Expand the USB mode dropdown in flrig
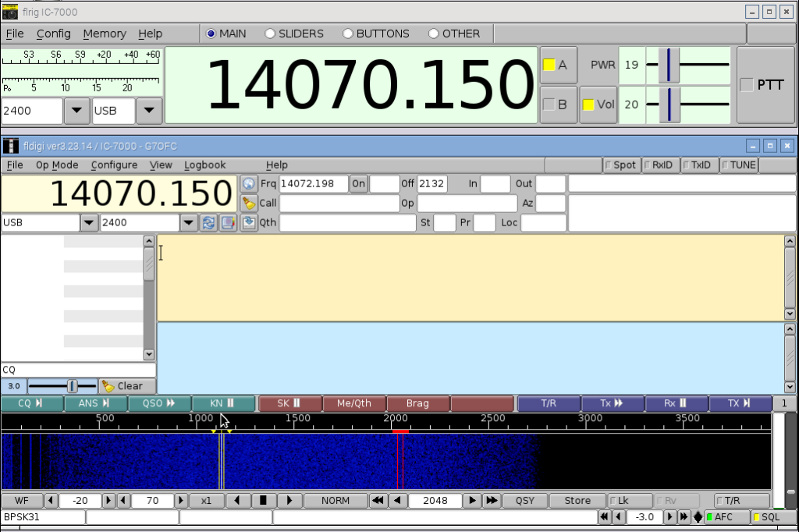This screenshot has height=532, width=799. (149, 111)
